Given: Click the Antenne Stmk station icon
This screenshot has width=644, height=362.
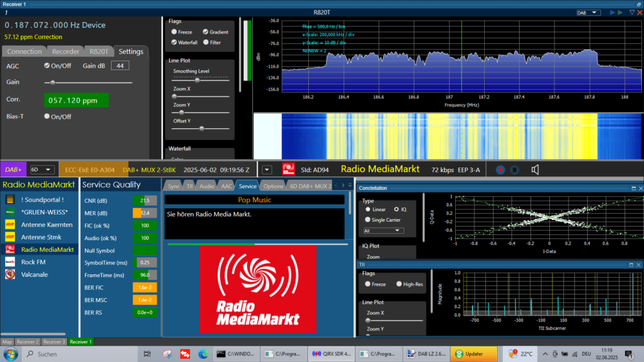Looking at the screenshot, I should pos(10,237).
